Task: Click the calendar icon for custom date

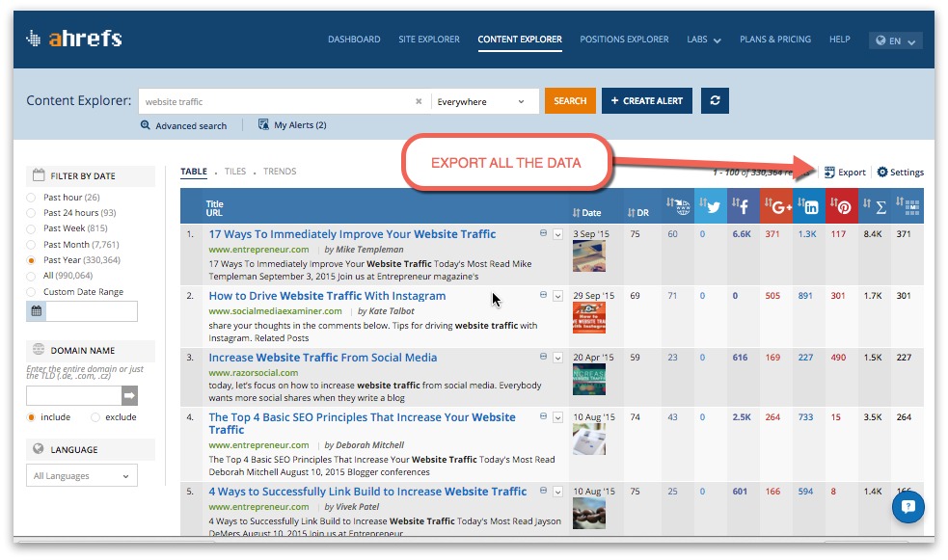Action: pos(37,311)
